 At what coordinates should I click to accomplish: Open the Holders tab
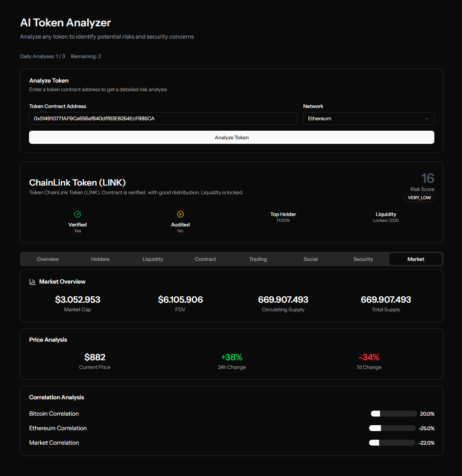(100, 259)
